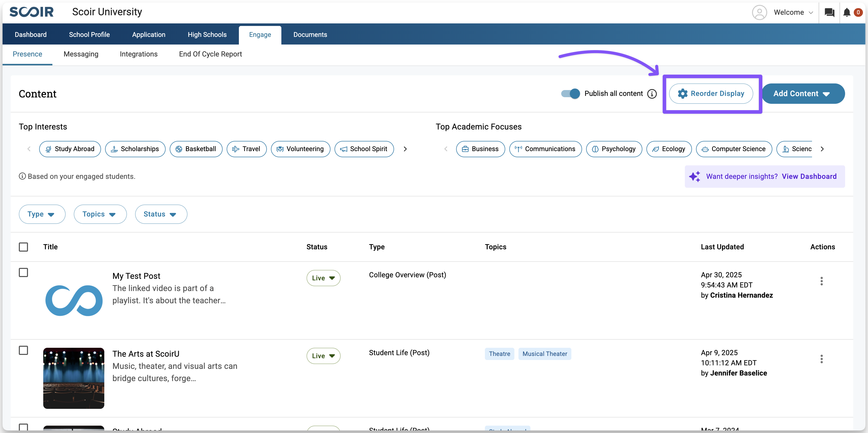This screenshot has width=868, height=433.
Task: Check the select-all checkbox in table header
Action: tap(23, 247)
